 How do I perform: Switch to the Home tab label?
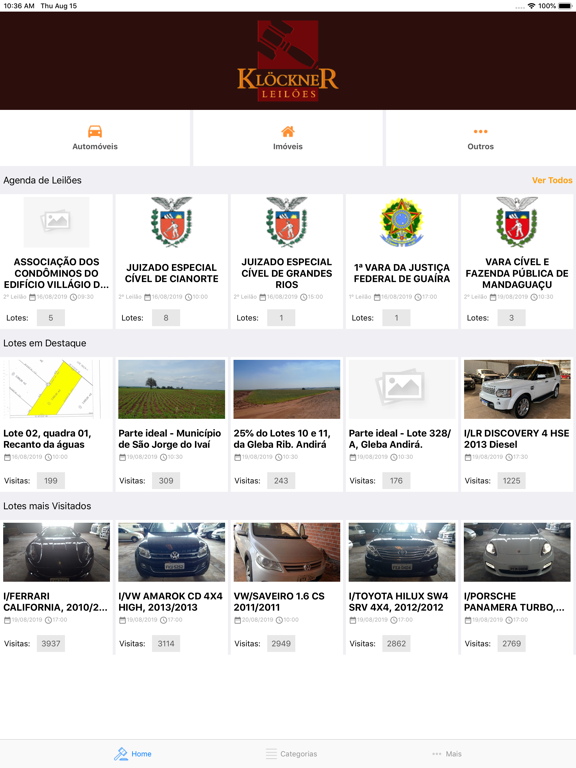pyautogui.click(x=141, y=754)
